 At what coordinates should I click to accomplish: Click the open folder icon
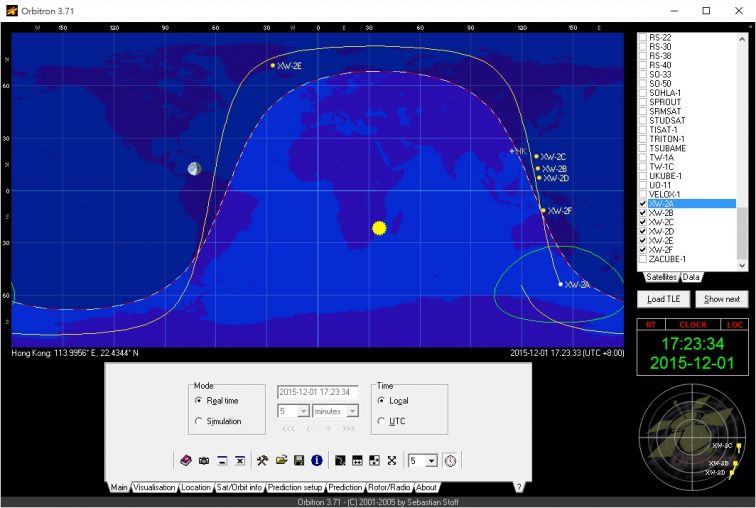click(x=281, y=460)
